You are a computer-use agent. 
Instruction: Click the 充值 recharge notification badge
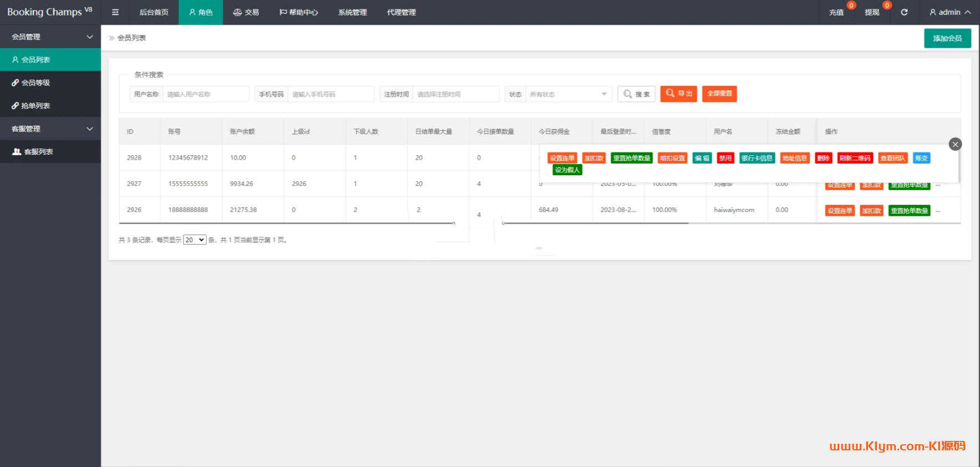851,6
